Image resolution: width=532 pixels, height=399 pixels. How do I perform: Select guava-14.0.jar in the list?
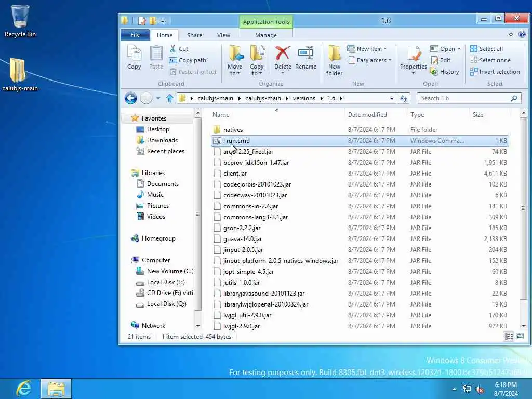[360, 239]
